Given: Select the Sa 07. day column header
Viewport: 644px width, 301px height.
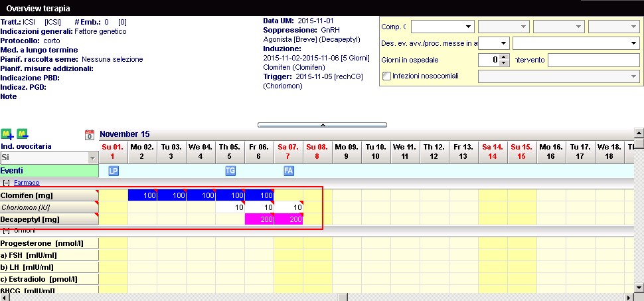Looking at the screenshot, I should pos(288,151).
